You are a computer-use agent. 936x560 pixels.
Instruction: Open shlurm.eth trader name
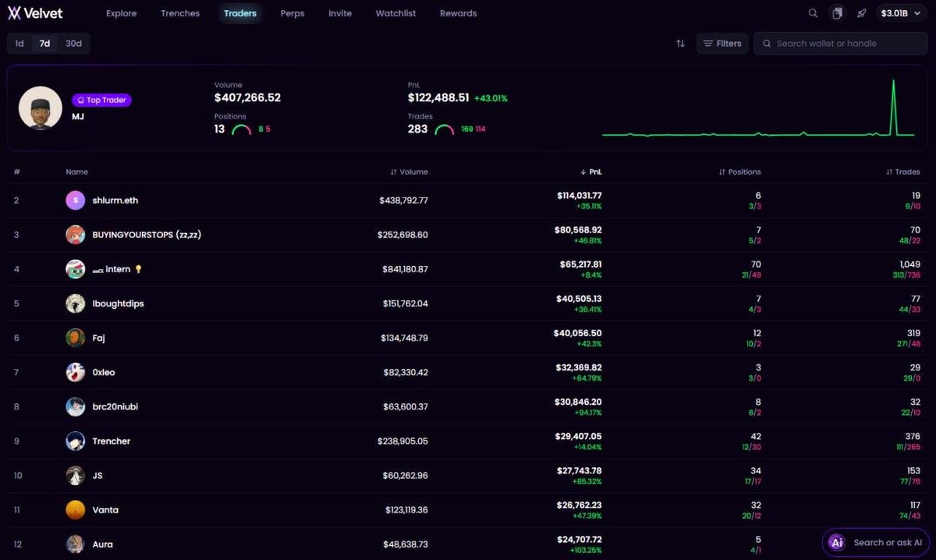115,200
